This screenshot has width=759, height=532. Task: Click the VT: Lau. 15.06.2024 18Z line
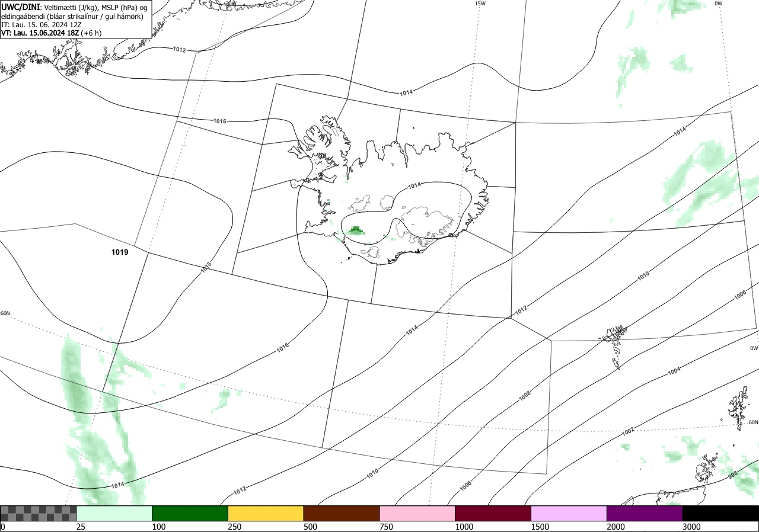click(51, 33)
